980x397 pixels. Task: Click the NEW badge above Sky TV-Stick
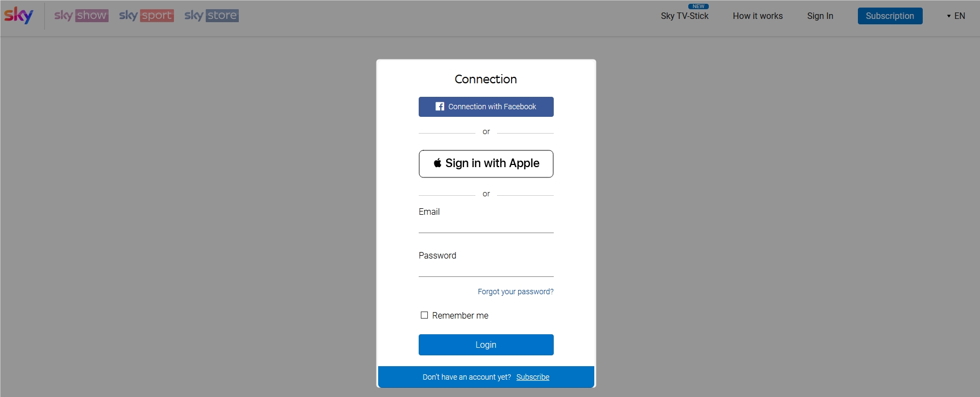pyautogui.click(x=699, y=6)
